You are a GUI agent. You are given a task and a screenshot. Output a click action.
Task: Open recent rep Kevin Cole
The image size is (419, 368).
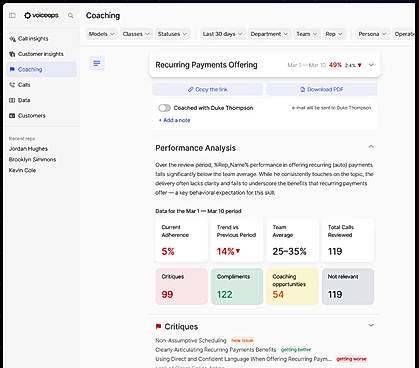coord(22,170)
